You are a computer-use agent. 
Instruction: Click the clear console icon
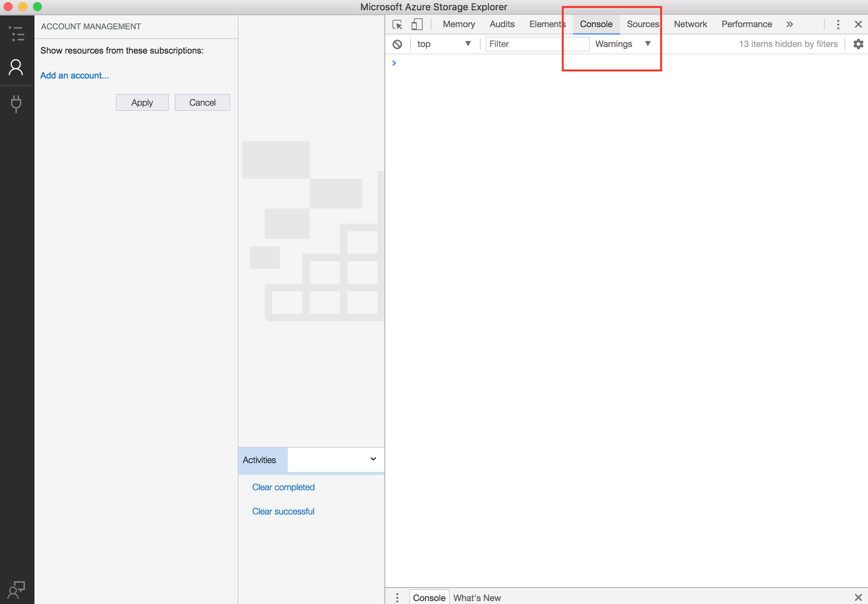point(397,44)
